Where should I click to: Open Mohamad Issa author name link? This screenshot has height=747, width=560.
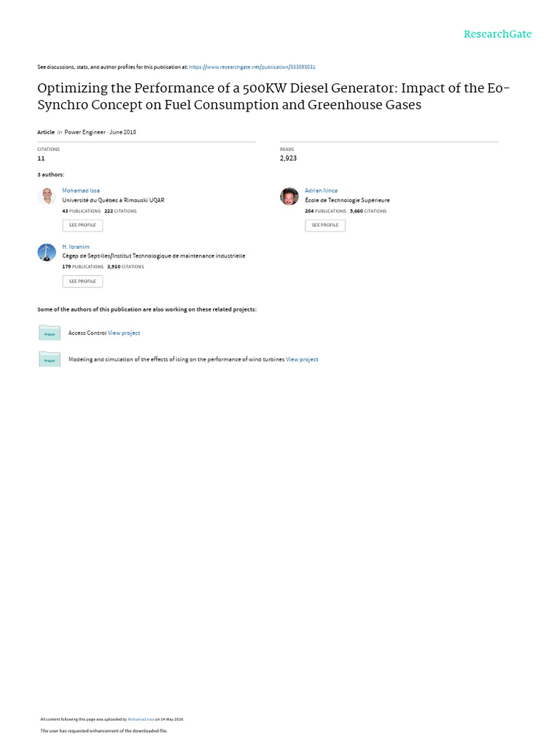coord(81,190)
